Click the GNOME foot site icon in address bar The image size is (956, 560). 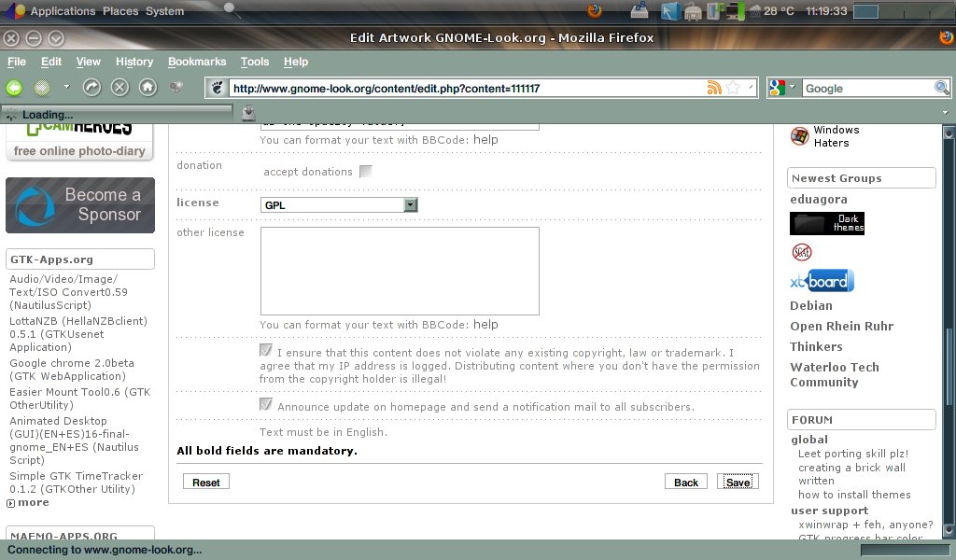pos(217,89)
